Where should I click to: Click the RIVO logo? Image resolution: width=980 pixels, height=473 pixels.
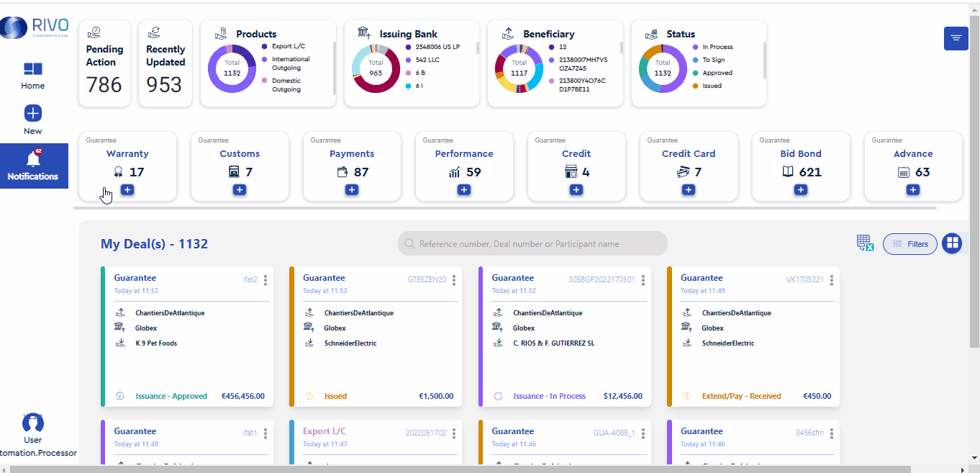(35, 28)
